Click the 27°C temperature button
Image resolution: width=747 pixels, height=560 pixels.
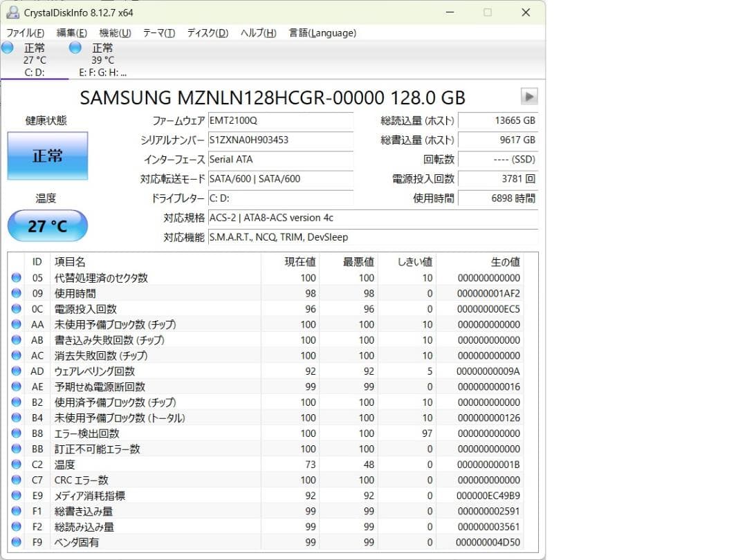coord(47,226)
